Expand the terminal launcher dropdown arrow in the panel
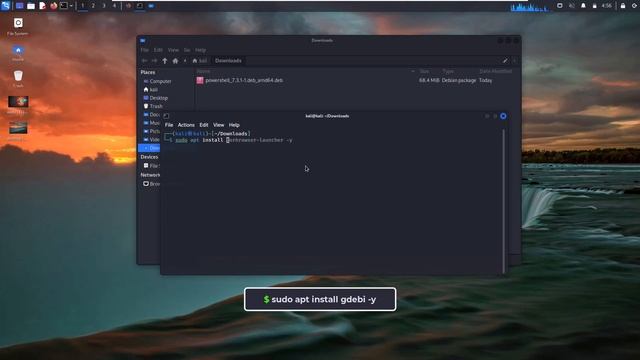This screenshot has width=640, height=360. pyautogui.click(x=71, y=6)
